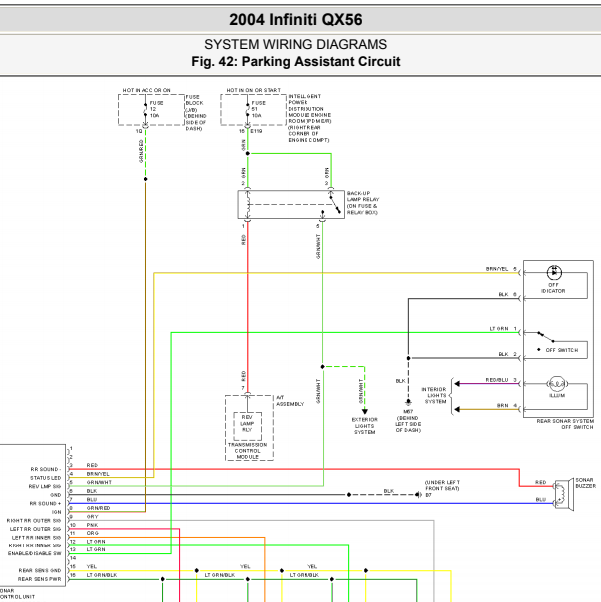Click "LT GRN/BLK" wire label at pin 16

[102, 575]
